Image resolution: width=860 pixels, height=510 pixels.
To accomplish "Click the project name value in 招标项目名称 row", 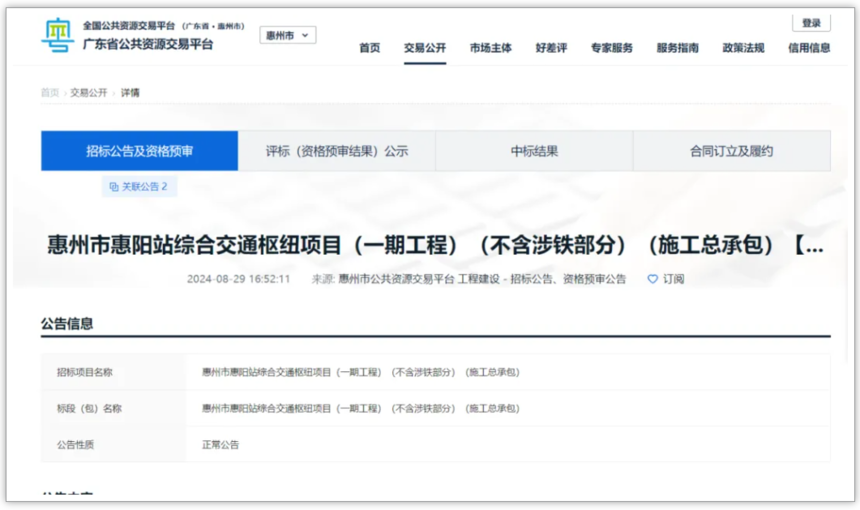I will pos(360,372).
